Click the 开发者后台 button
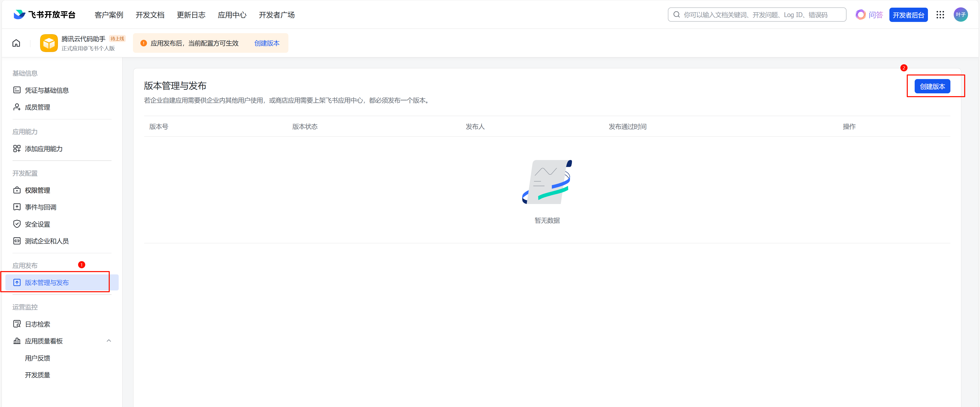 908,15
